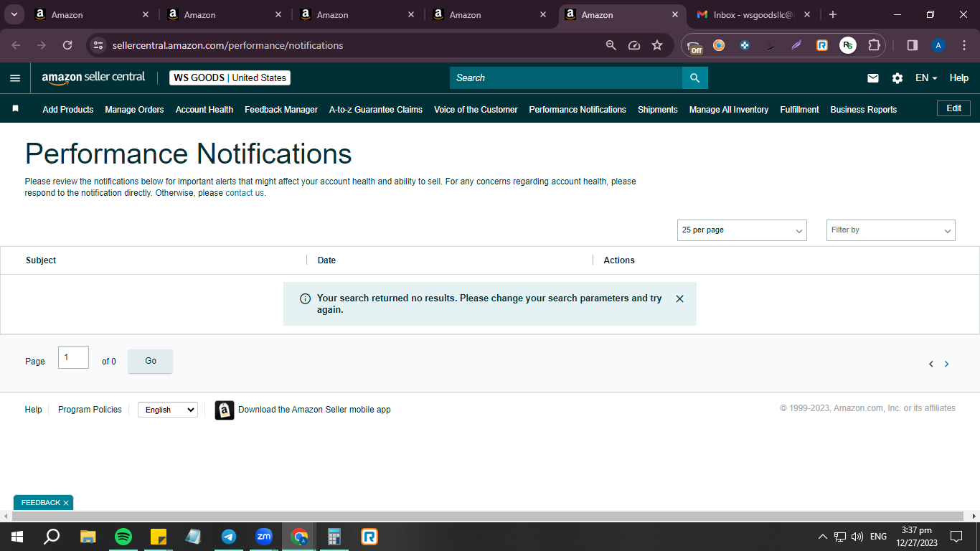Open Manage Orders

click(x=134, y=110)
